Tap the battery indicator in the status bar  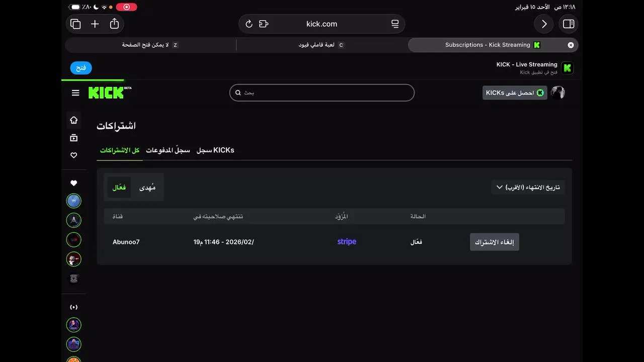point(75,7)
